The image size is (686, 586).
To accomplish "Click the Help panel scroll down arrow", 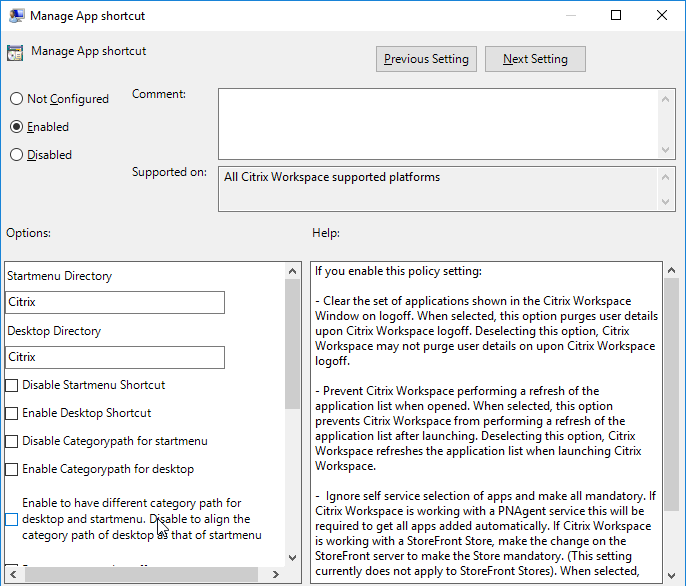I will click(x=672, y=576).
